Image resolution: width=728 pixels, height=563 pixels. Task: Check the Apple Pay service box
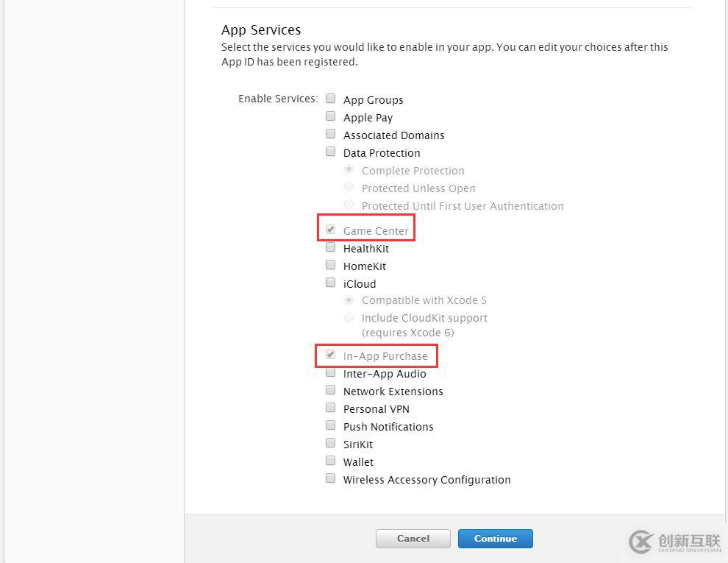331,116
